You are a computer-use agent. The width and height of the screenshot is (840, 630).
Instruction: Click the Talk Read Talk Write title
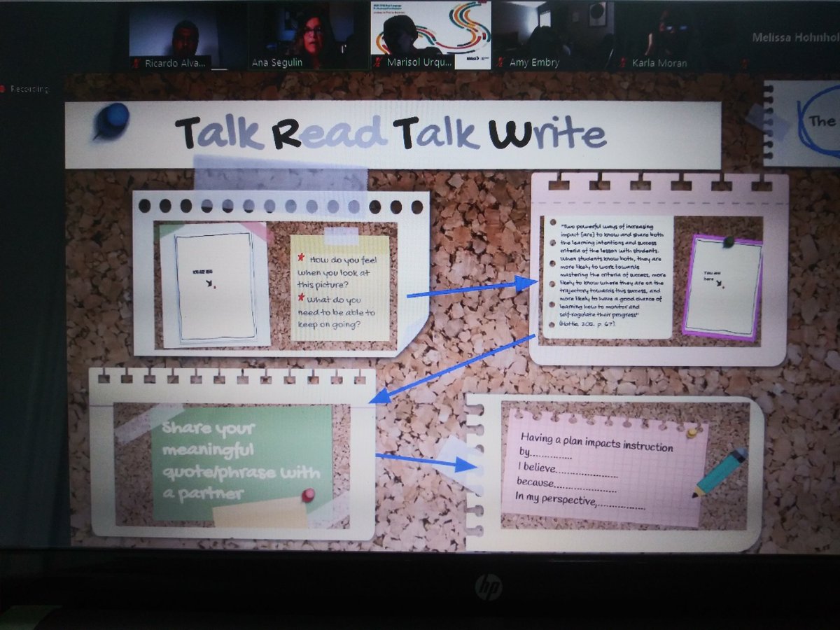click(391, 134)
